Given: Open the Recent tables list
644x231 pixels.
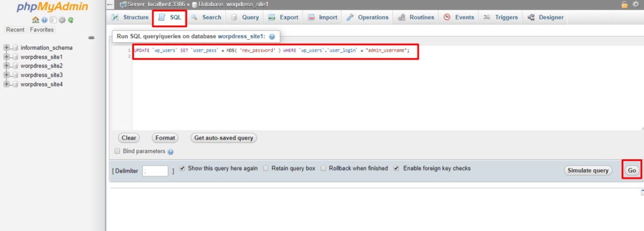Looking at the screenshot, I should [x=16, y=30].
